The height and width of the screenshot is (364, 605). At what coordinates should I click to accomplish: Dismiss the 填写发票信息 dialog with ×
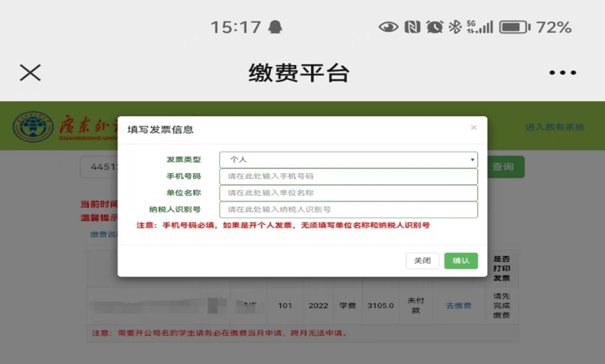(474, 128)
